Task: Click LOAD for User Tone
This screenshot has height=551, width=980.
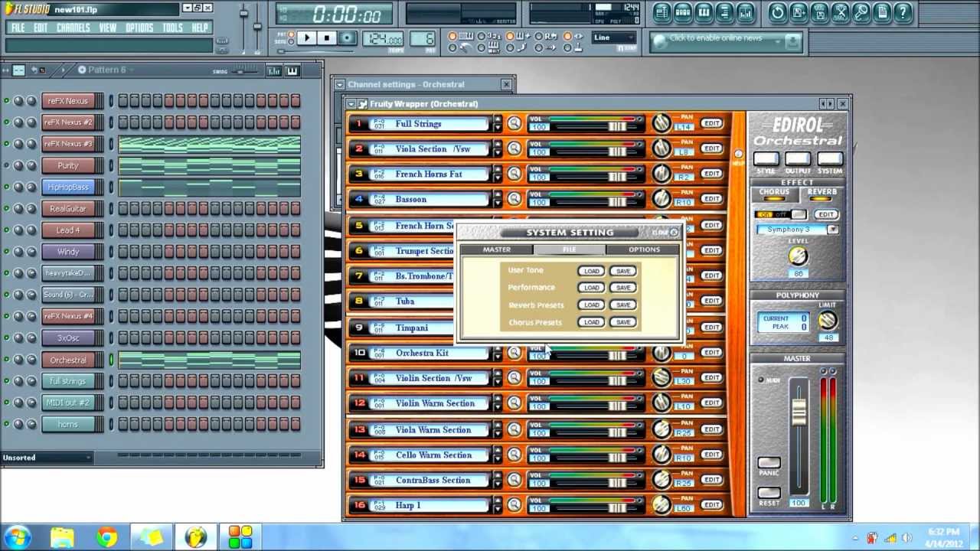Action: [591, 271]
